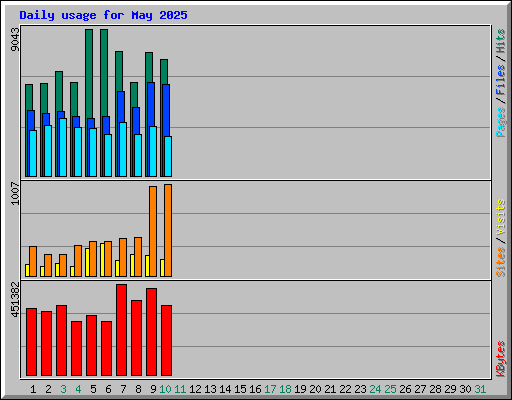Click the tall orange Sites bar for day 9
Viewport: 512px width, 400px height.
(x=153, y=231)
